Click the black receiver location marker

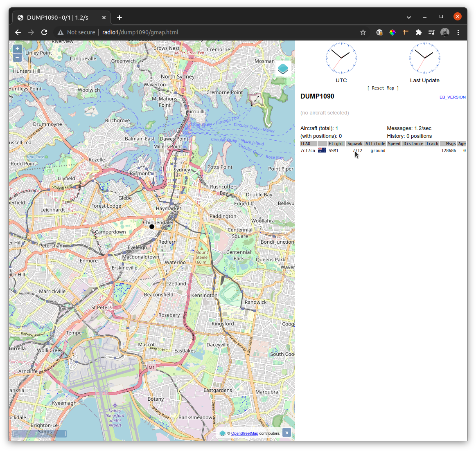pos(152,227)
